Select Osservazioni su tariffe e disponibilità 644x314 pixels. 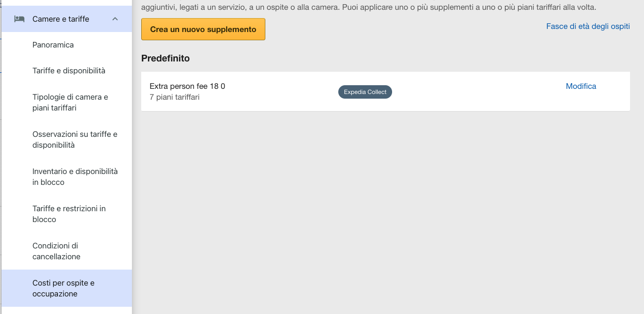[67, 139]
